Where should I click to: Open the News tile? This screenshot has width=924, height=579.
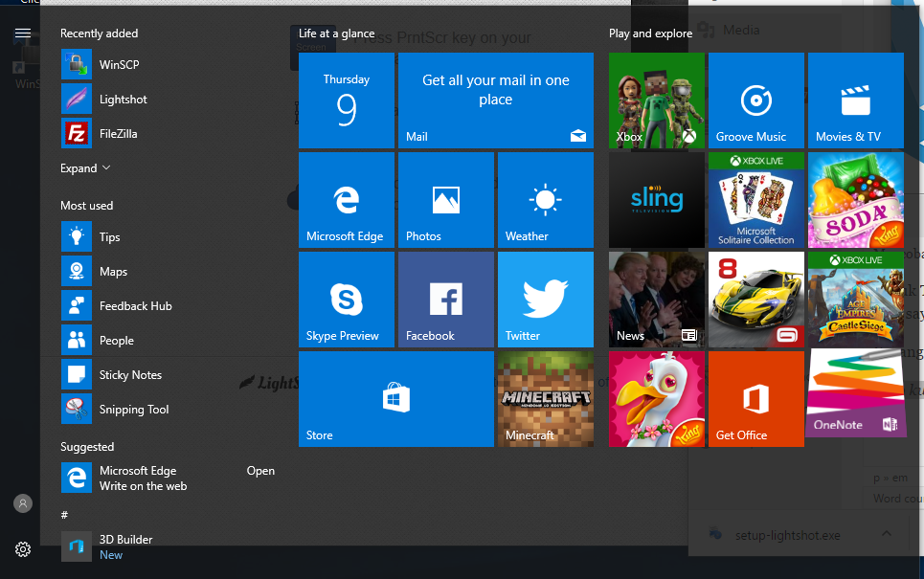coord(657,300)
